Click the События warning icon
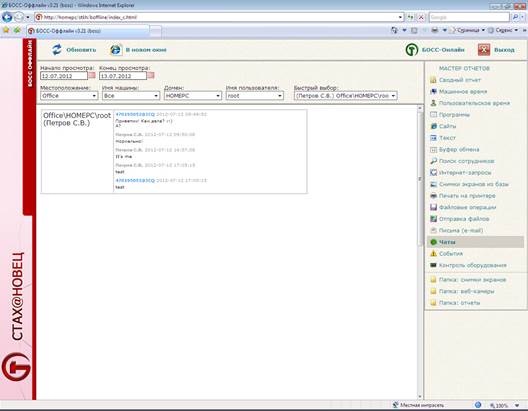Viewport: 528px width, 411px height. pyautogui.click(x=433, y=253)
